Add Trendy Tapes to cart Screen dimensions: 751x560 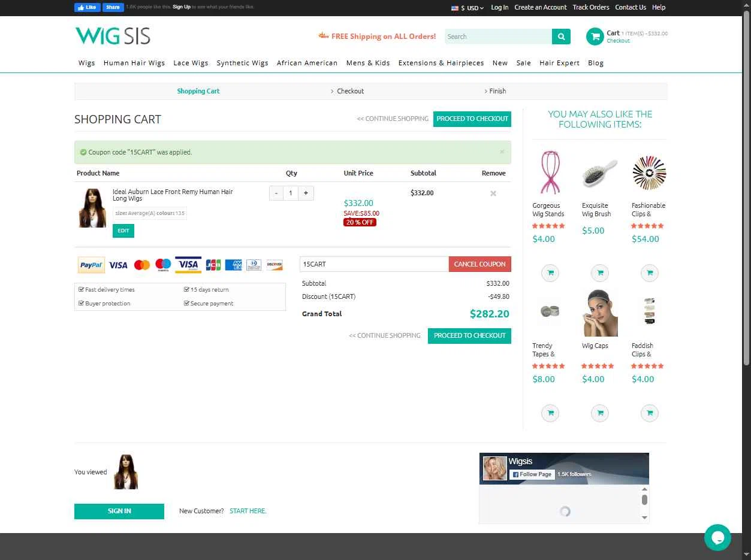tap(550, 413)
